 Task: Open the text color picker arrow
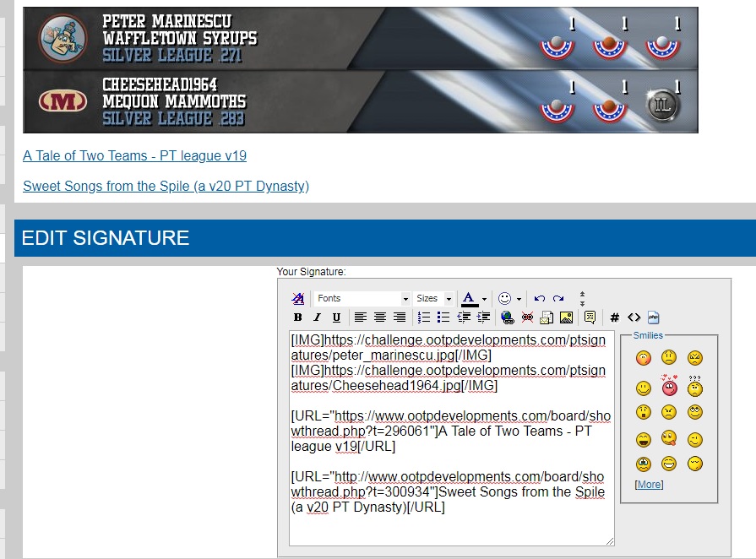click(x=484, y=299)
